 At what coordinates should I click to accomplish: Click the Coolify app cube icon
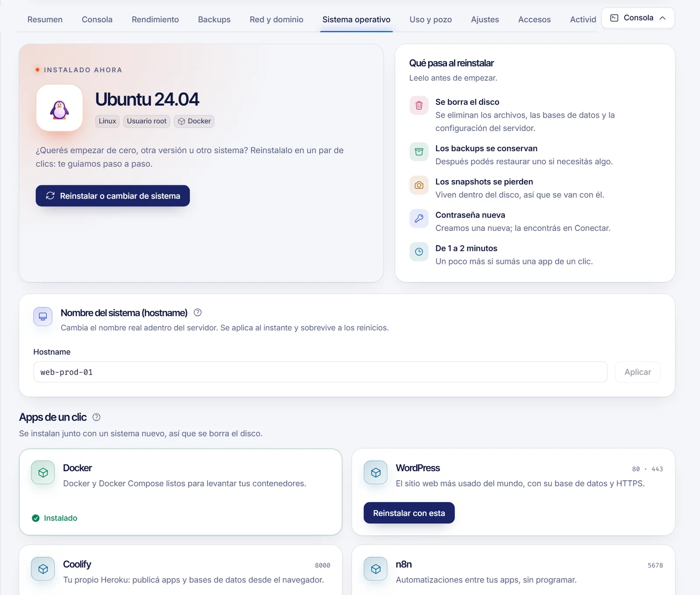pyautogui.click(x=43, y=569)
